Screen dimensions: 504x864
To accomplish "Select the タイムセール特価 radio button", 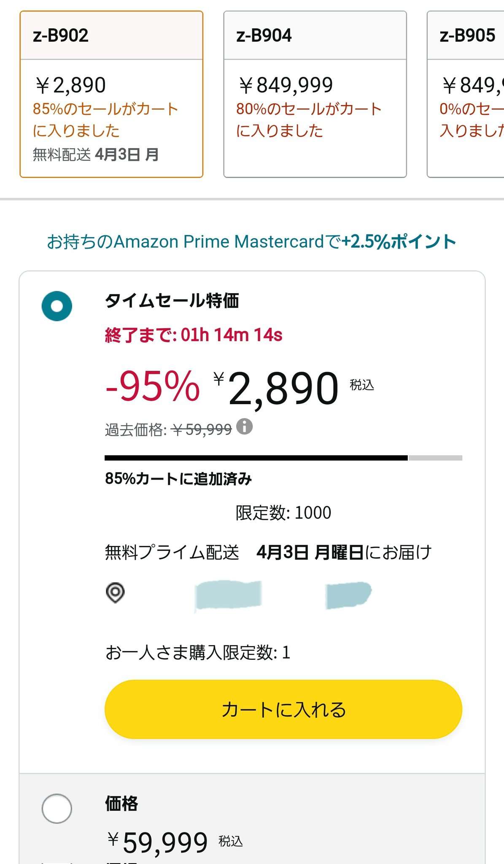I will pos(57,306).
